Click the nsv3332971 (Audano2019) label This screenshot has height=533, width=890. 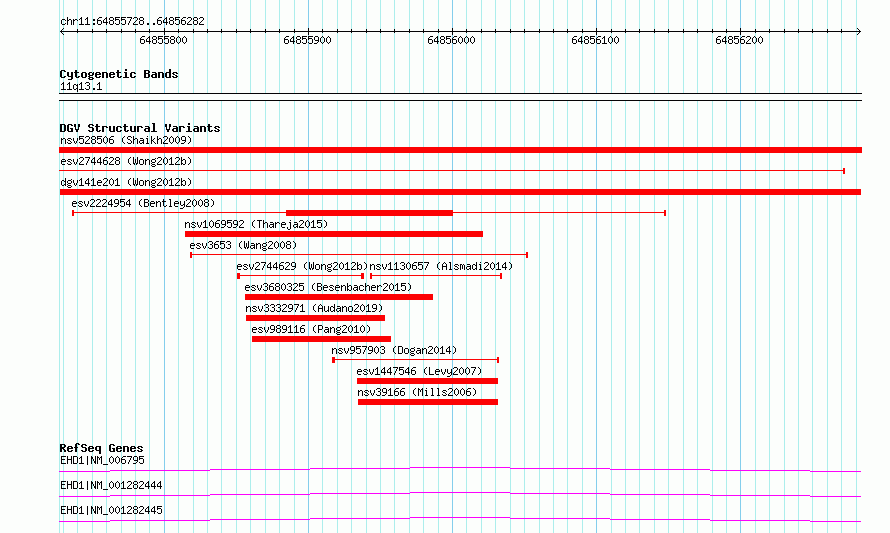(x=314, y=308)
